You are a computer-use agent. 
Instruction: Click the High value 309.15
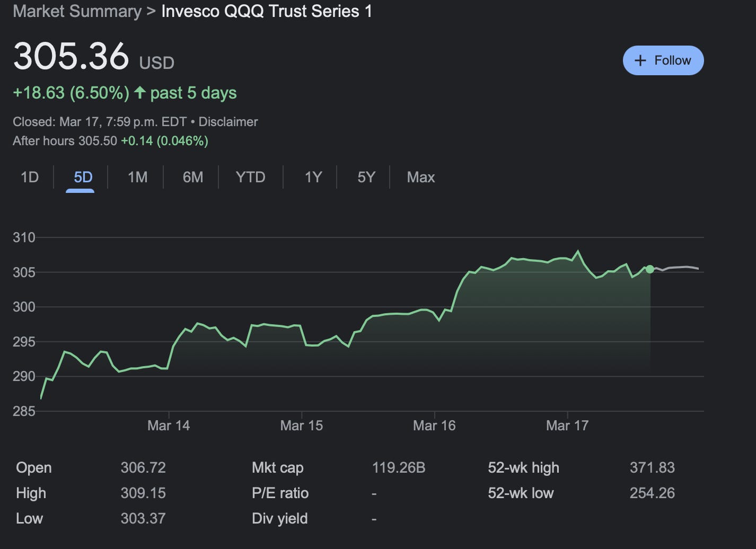(143, 493)
